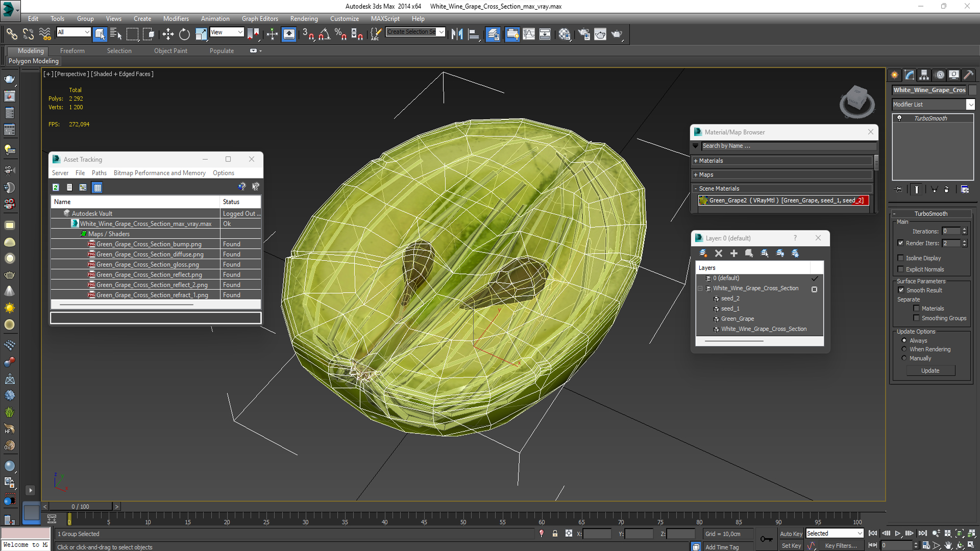Click Key Filters button
The height and width of the screenshot is (551, 980).
pyautogui.click(x=841, y=546)
